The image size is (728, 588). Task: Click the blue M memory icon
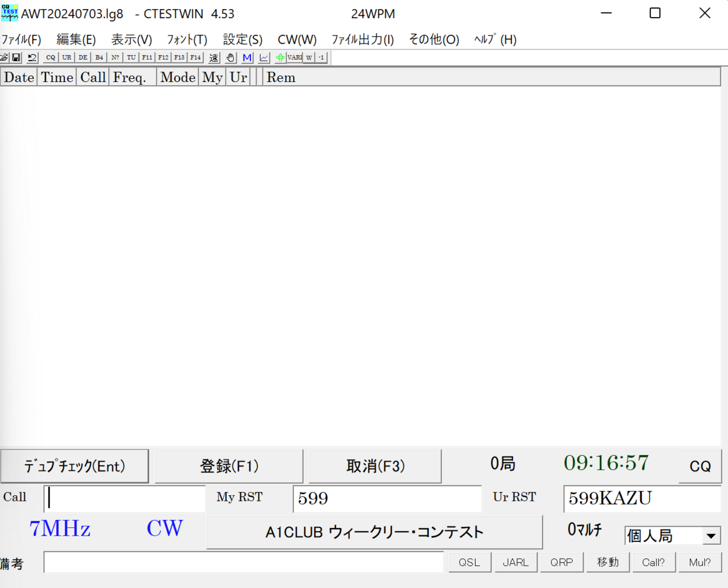click(x=246, y=57)
